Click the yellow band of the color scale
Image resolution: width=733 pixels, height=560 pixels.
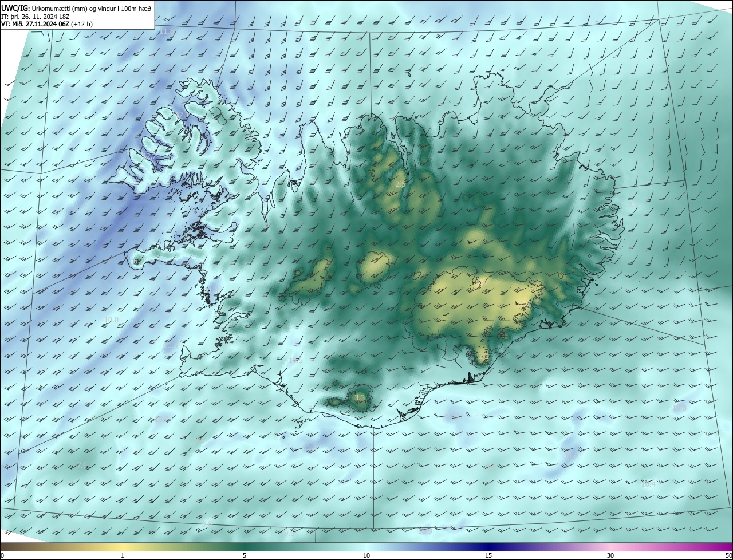click(x=123, y=546)
